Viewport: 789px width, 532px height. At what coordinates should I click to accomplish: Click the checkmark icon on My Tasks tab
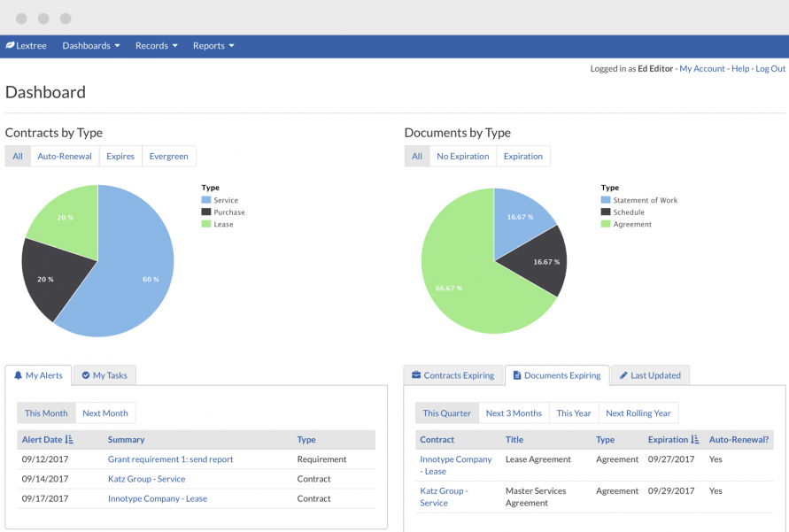[86, 375]
